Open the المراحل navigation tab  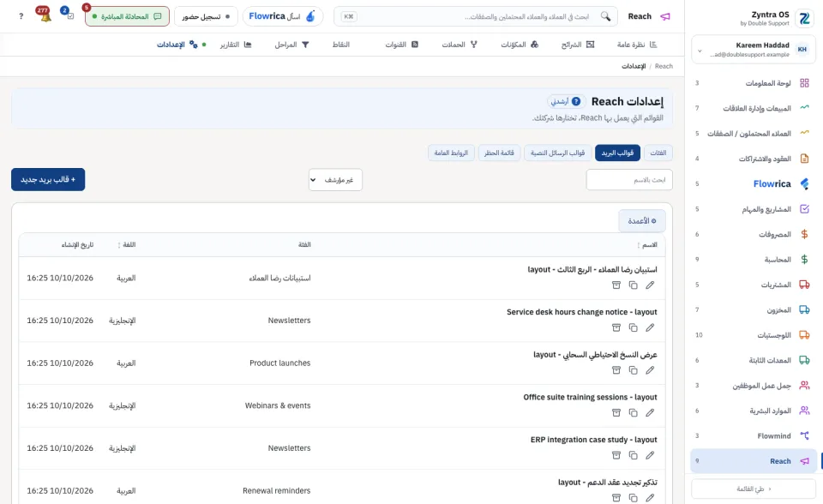pyautogui.click(x=291, y=45)
